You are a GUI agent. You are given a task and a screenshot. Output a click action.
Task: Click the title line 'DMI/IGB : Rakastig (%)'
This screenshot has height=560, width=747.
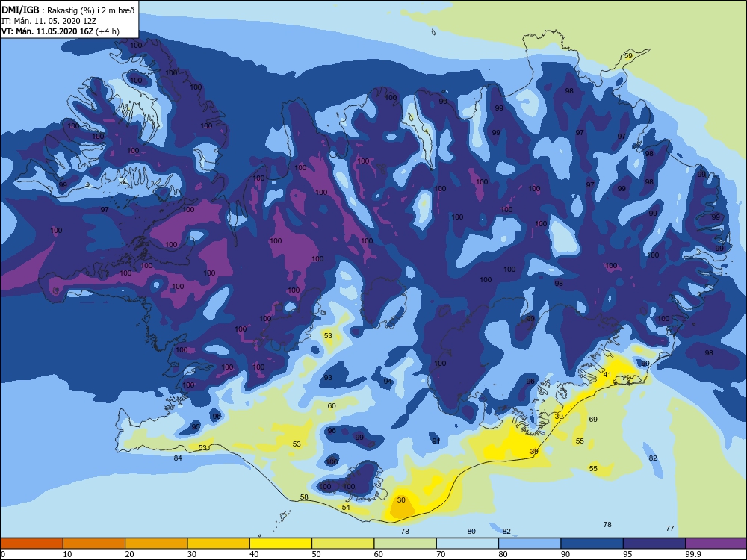tap(68, 10)
